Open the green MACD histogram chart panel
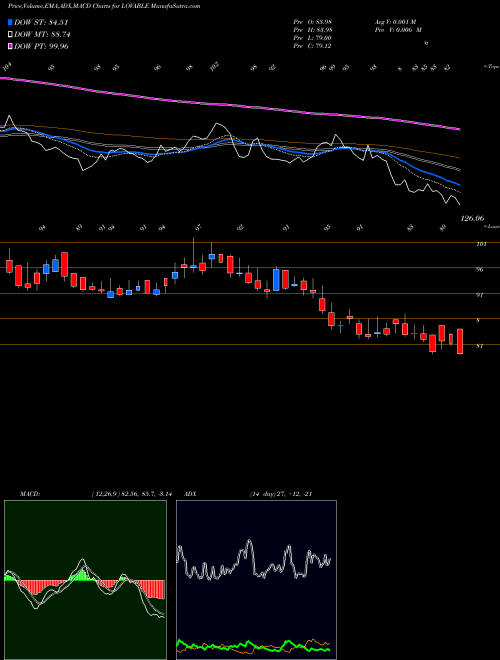Image resolution: width=500 pixels, height=660 pixels. click(85, 580)
